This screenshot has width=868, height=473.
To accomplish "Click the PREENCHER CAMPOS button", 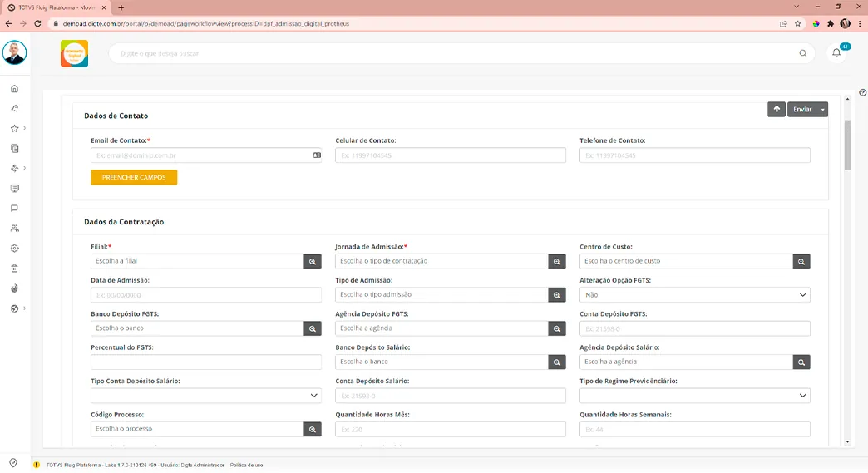I will pos(134,177).
